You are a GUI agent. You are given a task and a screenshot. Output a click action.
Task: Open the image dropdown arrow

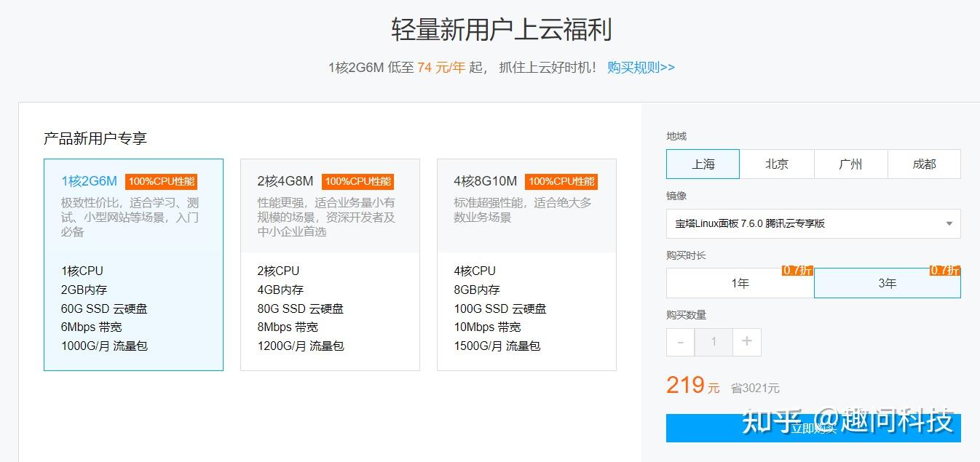coord(949,224)
